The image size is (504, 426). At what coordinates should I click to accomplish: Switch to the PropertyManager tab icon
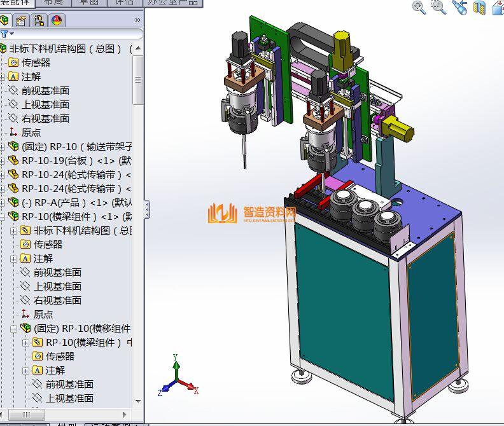pyautogui.click(x=22, y=20)
